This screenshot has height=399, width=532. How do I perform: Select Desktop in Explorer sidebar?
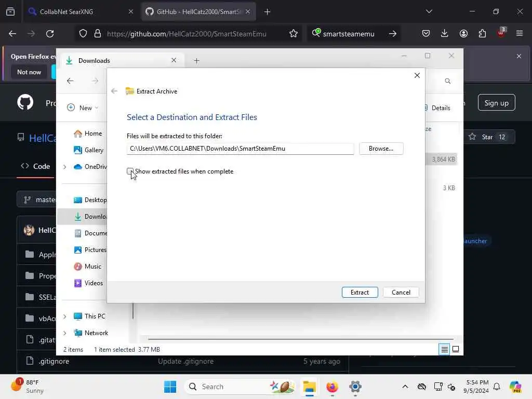[90, 200]
